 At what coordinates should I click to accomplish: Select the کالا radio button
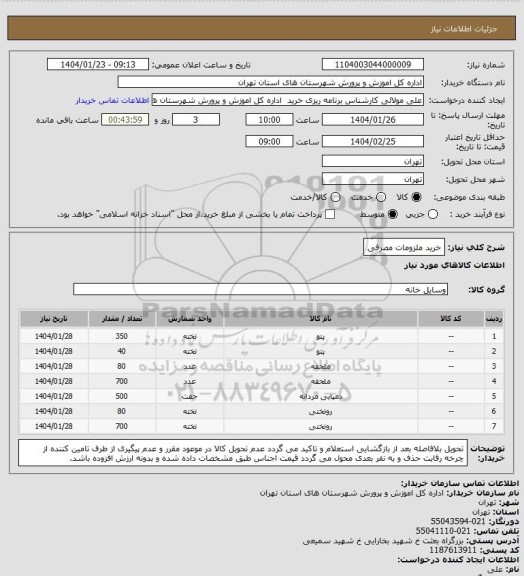coord(416,197)
